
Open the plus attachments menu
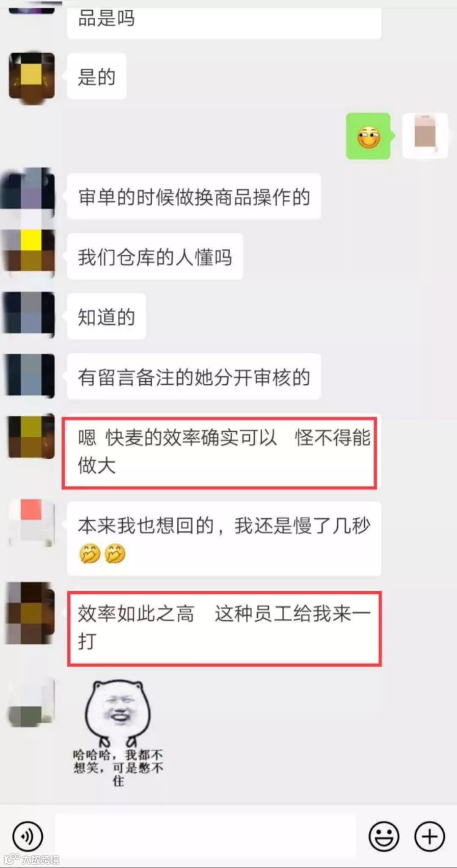click(x=429, y=836)
